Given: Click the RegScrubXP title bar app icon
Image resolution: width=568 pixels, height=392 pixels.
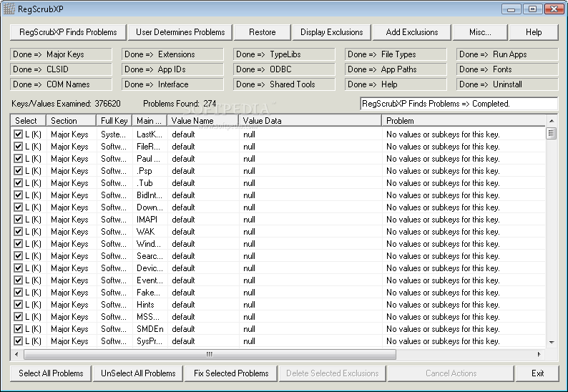Looking at the screenshot, I should [x=9, y=9].
